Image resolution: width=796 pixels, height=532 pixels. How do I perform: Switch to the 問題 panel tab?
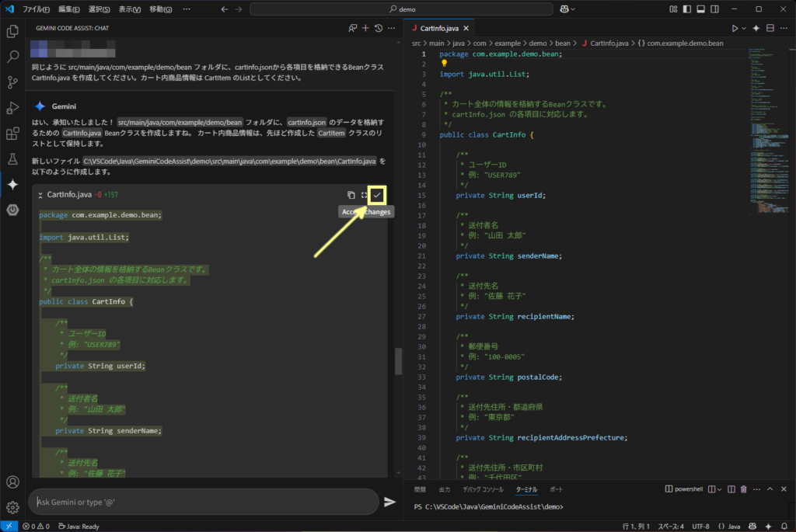420,489
